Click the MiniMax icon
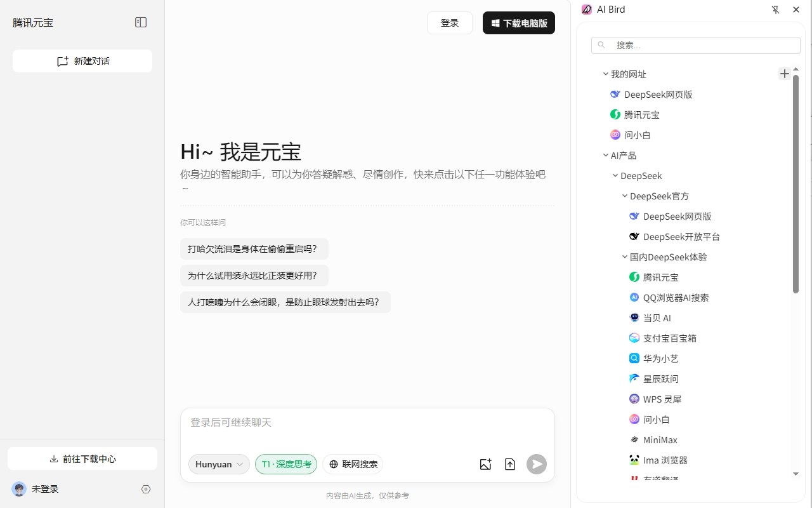Viewport: 812px width, 508px height. (634, 439)
